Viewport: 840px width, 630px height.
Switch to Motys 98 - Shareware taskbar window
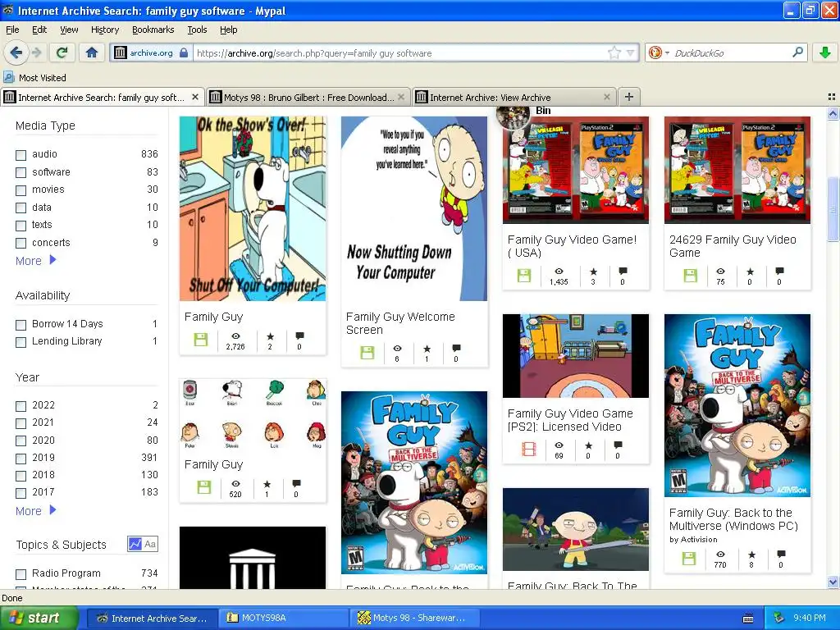(x=413, y=619)
